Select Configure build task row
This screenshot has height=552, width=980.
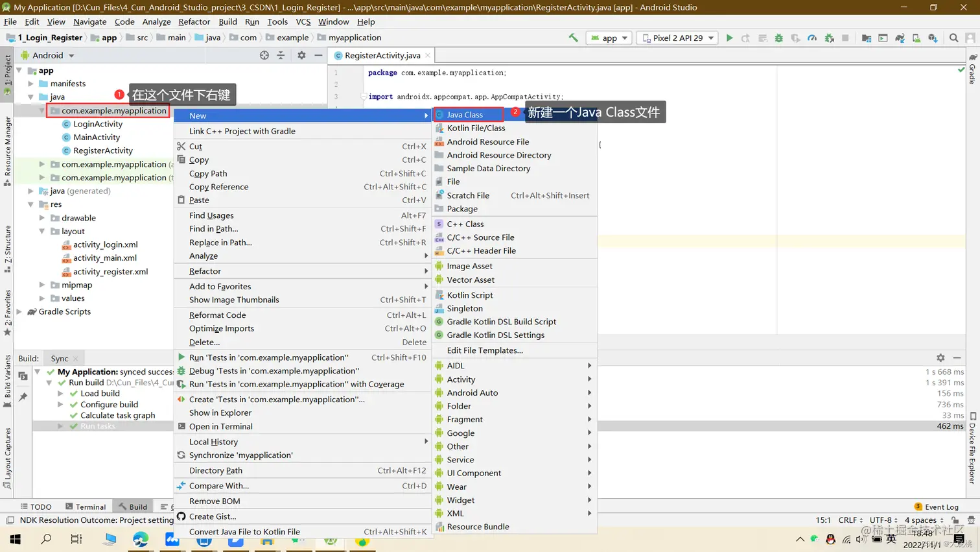point(109,405)
